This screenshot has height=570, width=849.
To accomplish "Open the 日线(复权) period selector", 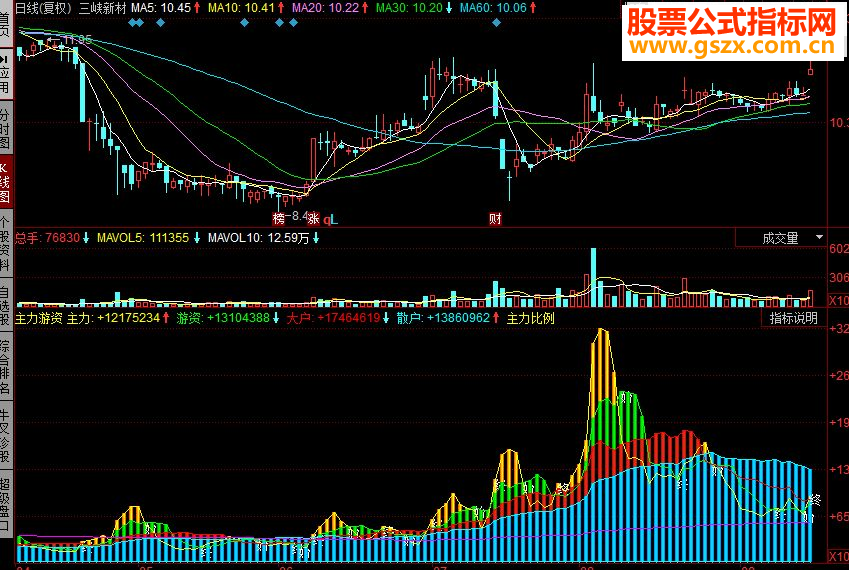I will [43, 8].
